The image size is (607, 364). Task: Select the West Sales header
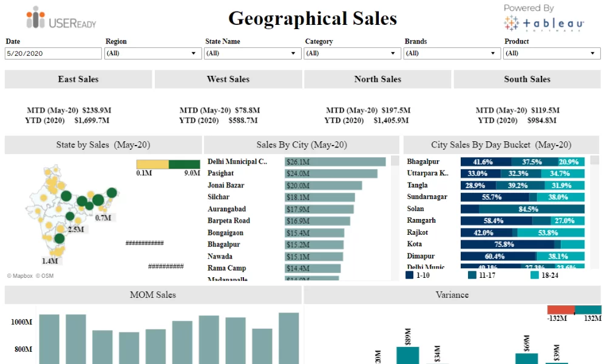[228, 79]
